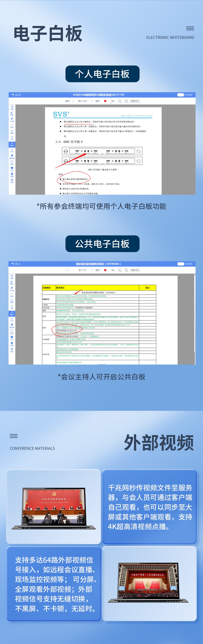
Task: Click 中共中央新闻发布会 laptop image
Action: coord(54,509)
